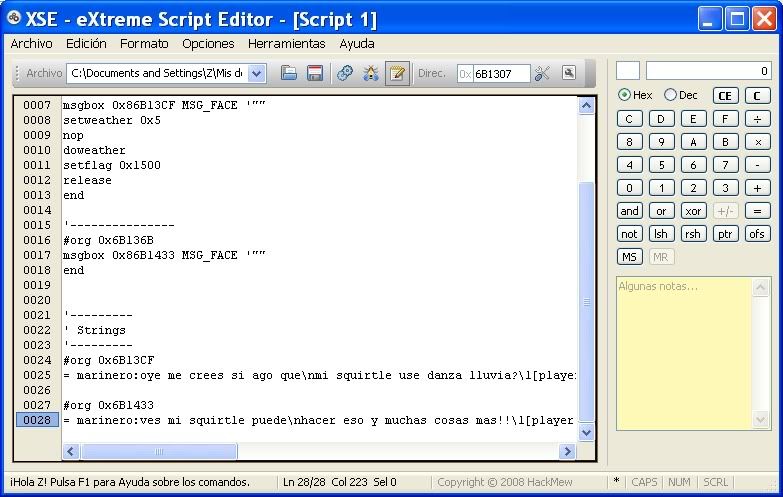Screen dimensions: 783x497
Task: Click calculator hex digit B
Action: 725,142
